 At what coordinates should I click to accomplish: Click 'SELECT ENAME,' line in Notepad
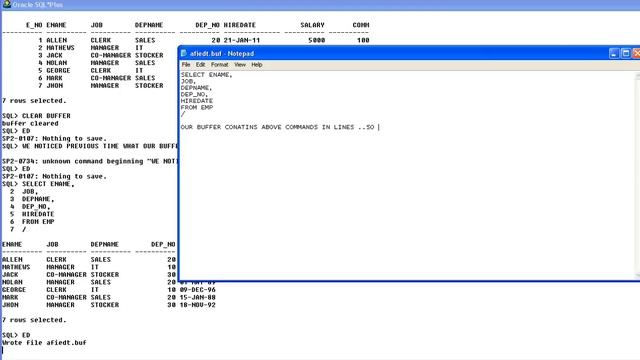point(207,75)
